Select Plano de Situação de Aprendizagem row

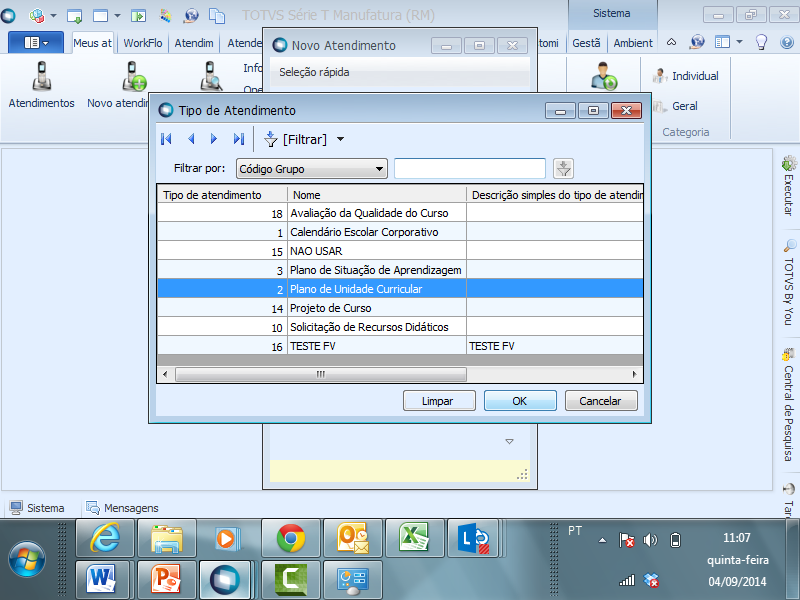coord(400,269)
